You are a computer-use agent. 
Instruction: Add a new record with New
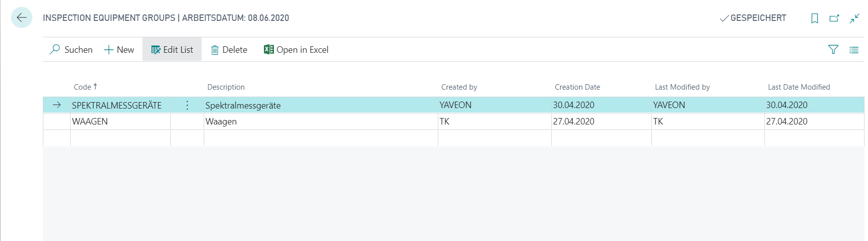pyautogui.click(x=119, y=50)
